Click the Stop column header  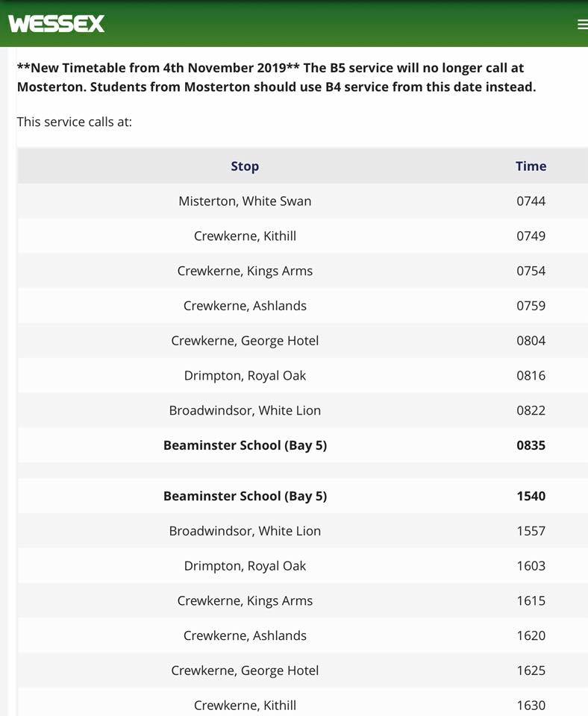coord(245,166)
